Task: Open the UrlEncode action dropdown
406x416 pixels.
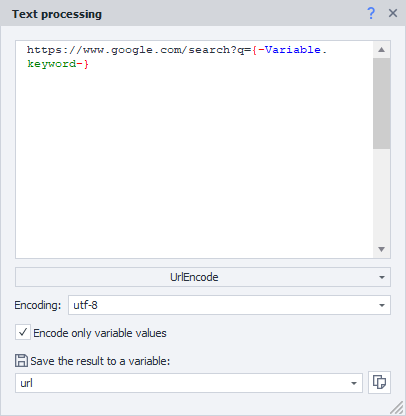Action: tap(203, 277)
